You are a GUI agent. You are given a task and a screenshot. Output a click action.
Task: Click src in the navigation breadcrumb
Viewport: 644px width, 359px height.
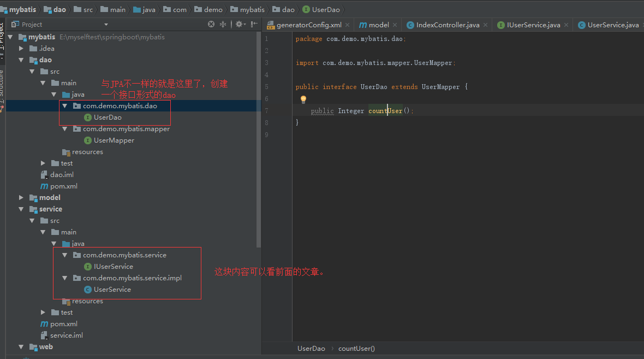tap(84, 9)
